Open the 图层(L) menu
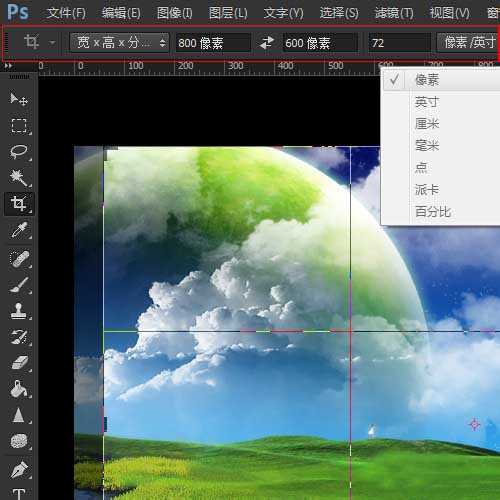 [228, 13]
